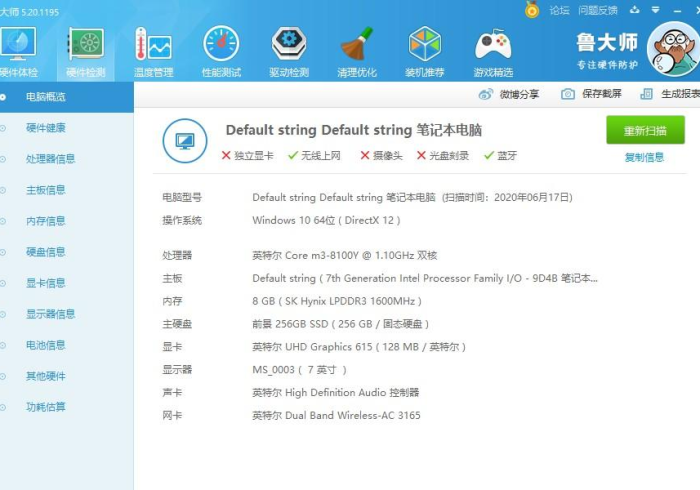
Task: Click the 蓝牙 status indicator
Action: 500,156
